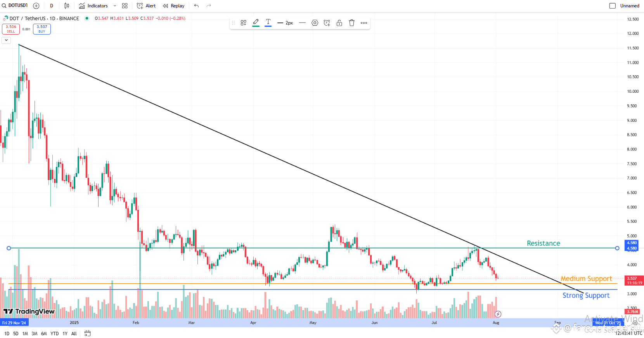Undo the last chart action
This screenshot has width=644, height=338.
(x=196, y=6)
